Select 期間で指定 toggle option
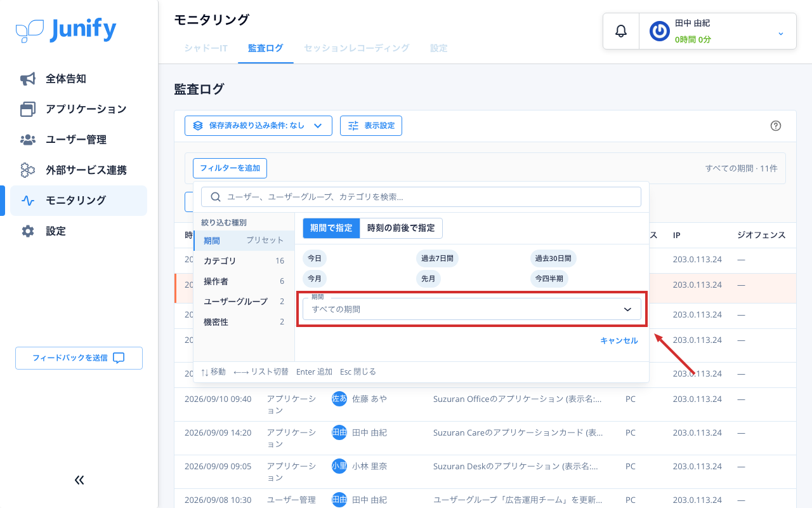812x508 pixels. coord(331,228)
